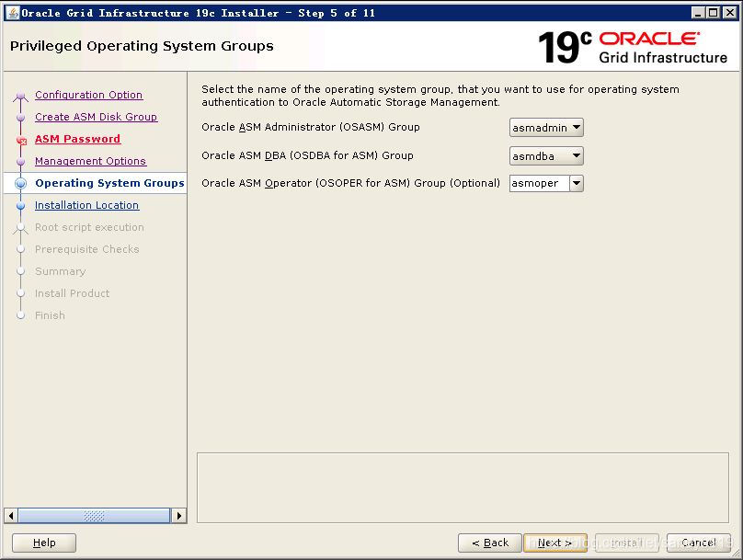The image size is (743, 560).
Task: Click the Java installer icon in the title bar
Action: 14,13
